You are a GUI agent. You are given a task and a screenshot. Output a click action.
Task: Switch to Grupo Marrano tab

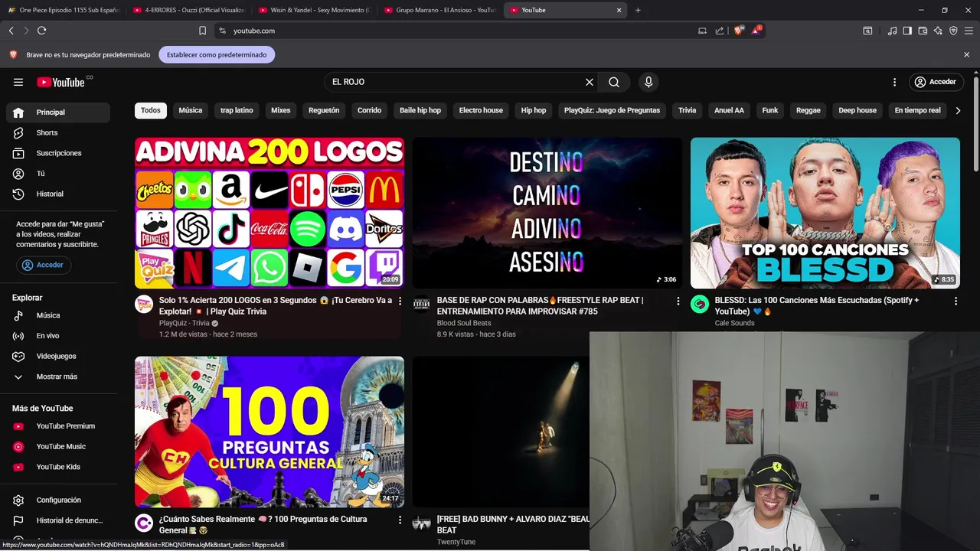pyautogui.click(x=439, y=10)
